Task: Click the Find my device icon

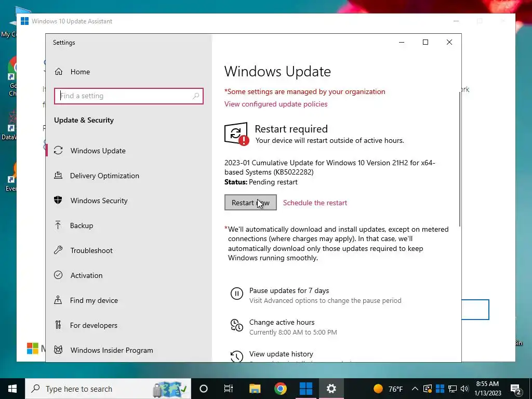Action: [x=58, y=300]
